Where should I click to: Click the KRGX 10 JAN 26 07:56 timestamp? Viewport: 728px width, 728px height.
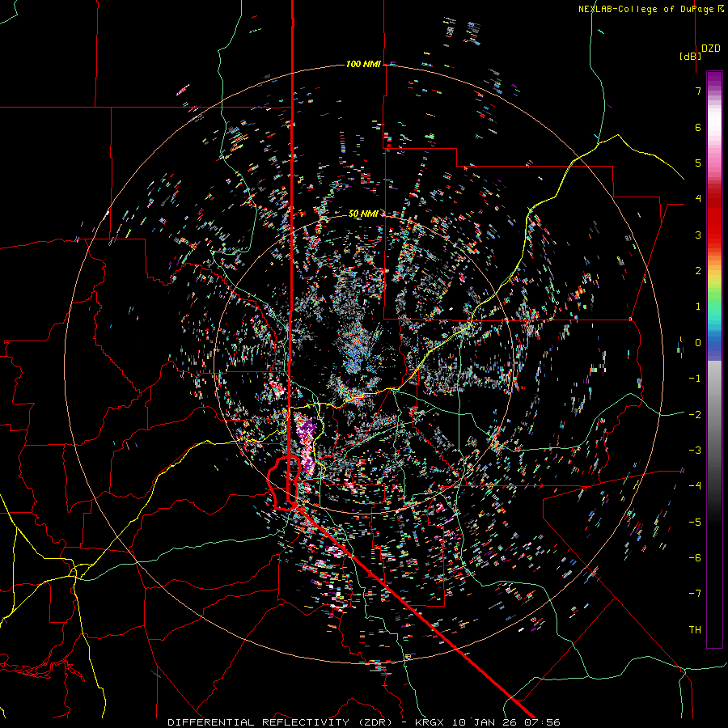[x=488, y=722]
